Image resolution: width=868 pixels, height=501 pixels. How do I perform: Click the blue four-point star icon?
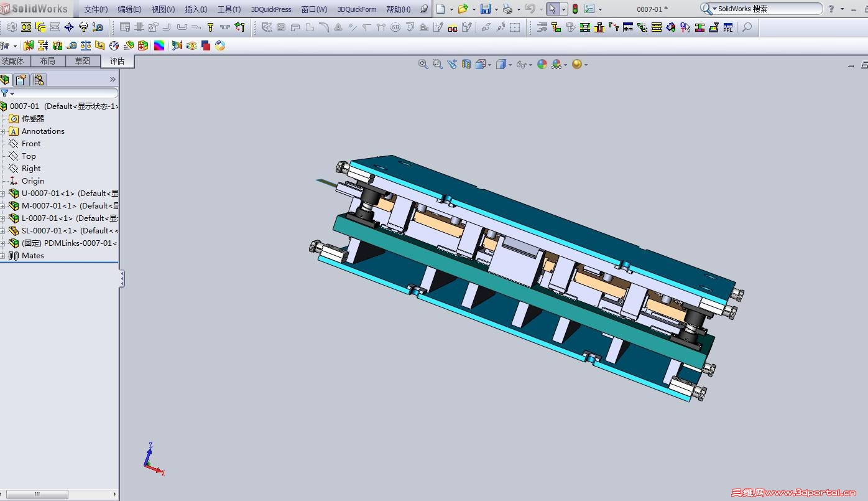[69, 27]
